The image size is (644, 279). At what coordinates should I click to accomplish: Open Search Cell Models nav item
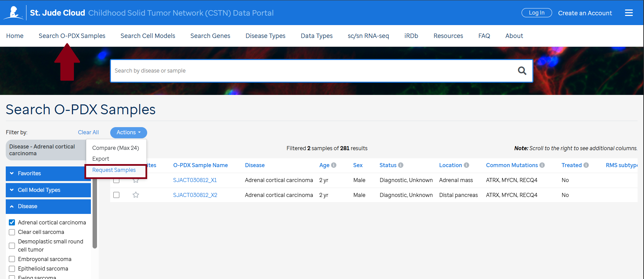[148, 36]
